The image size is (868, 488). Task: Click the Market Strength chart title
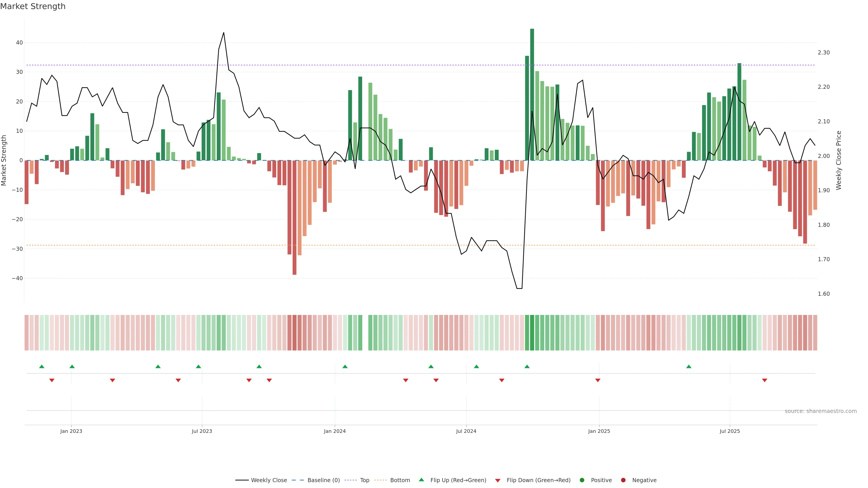(x=33, y=6)
